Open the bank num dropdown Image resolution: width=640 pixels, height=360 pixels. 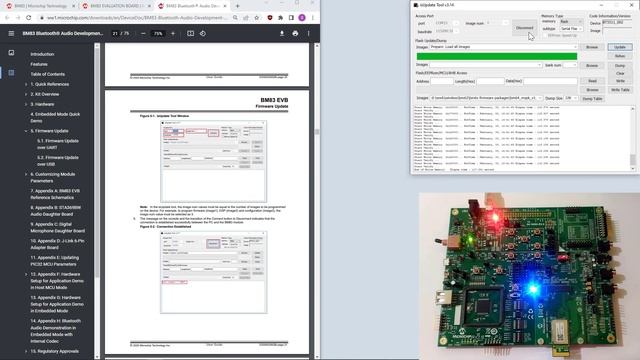569,65
